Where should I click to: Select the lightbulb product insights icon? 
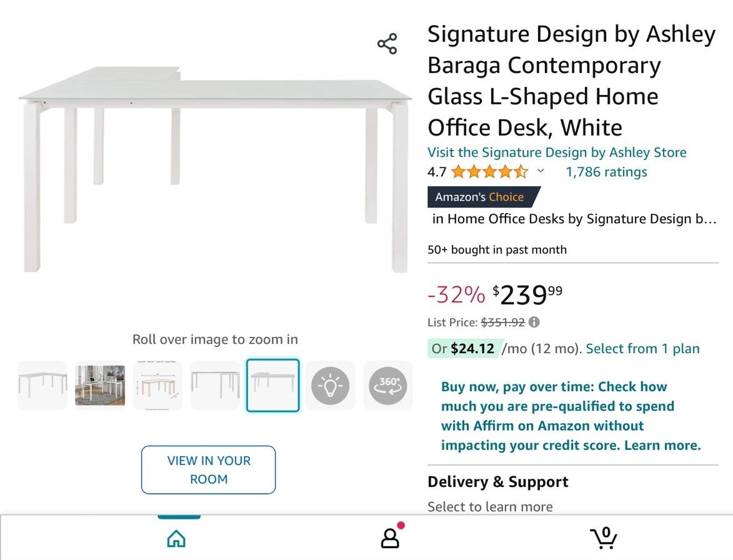[330, 386]
